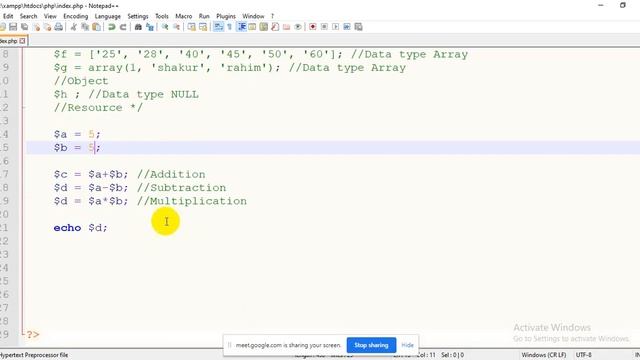
Task: Click the Paste clipboard icon
Action: click(x=96, y=27)
